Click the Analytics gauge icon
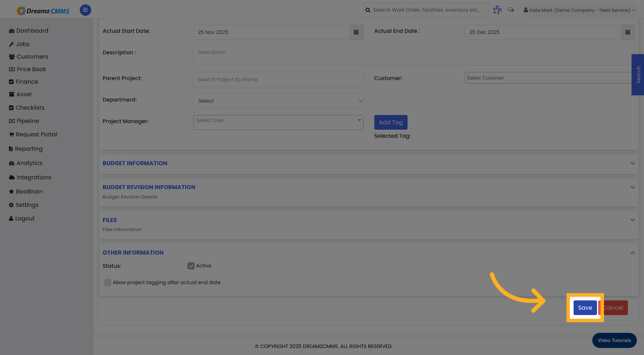The image size is (644, 355). (12, 163)
